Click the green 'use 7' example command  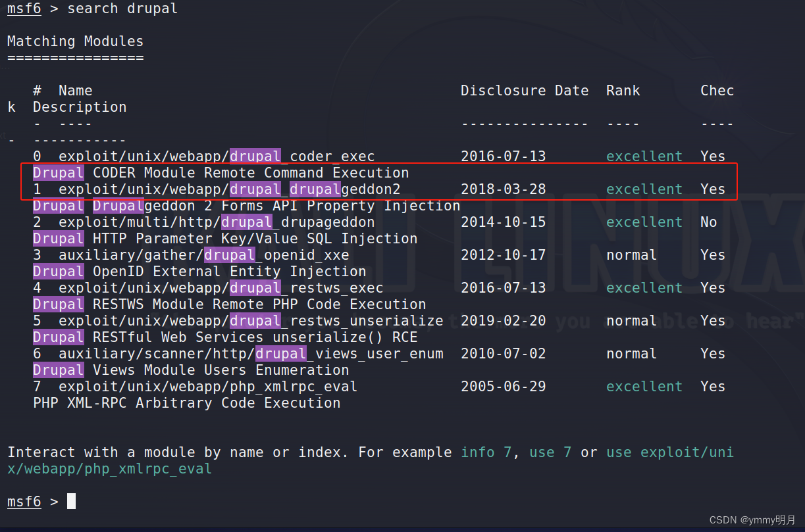tap(550, 452)
